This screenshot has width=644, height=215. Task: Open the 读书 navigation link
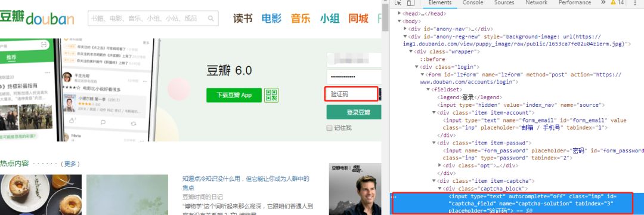click(243, 18)
